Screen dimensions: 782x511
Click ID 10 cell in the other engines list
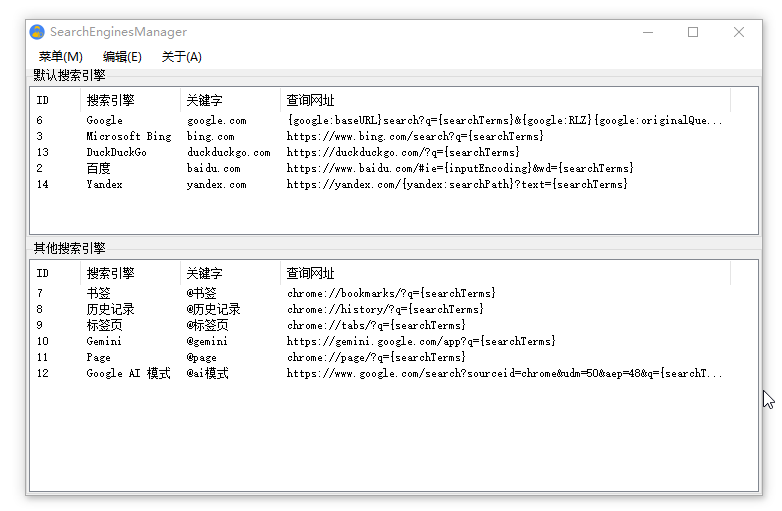(42, 341)
